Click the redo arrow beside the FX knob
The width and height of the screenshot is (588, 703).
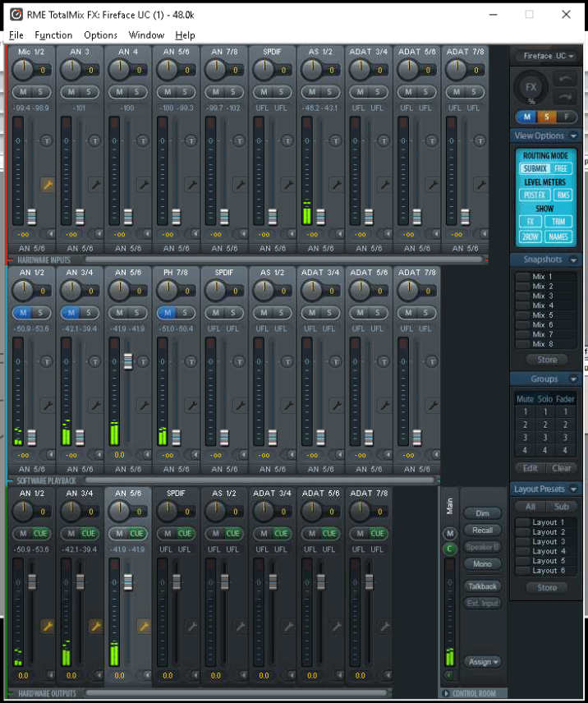[566, 97]
